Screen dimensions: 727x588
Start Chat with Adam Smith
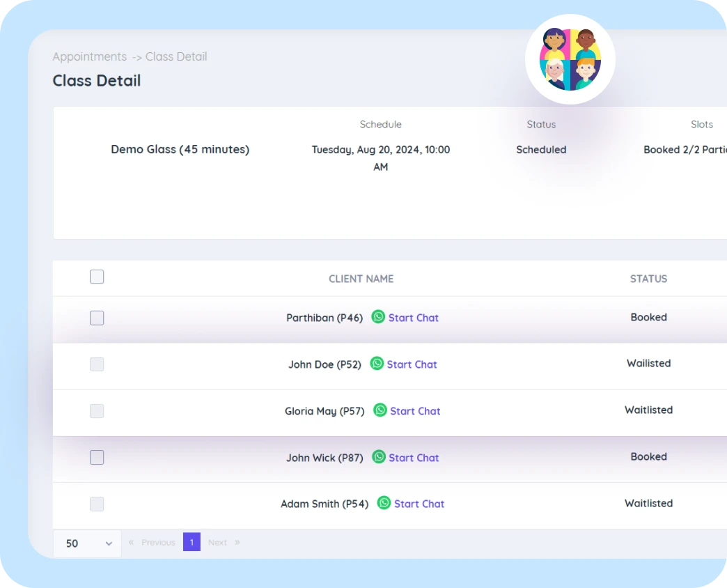419,504
